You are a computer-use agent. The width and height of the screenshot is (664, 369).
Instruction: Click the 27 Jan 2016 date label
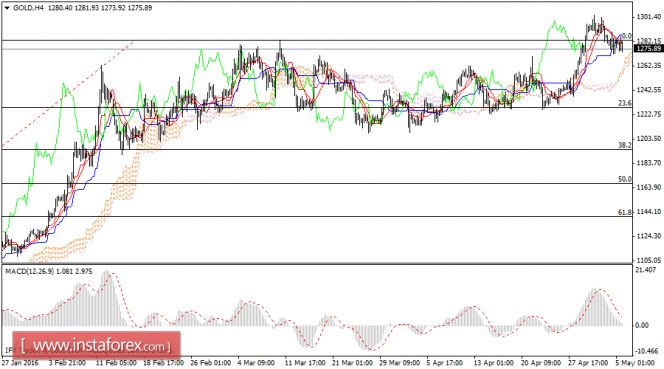(20, 363)
